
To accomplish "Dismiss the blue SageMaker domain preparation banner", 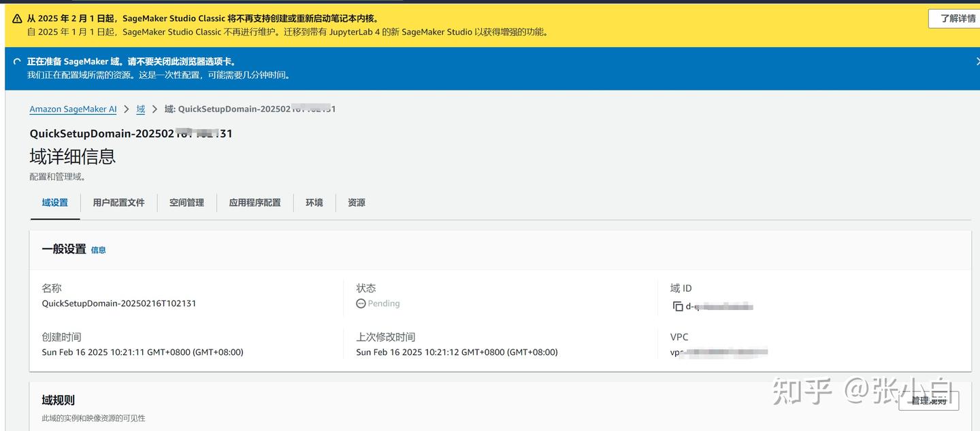I will coord(977,61).
